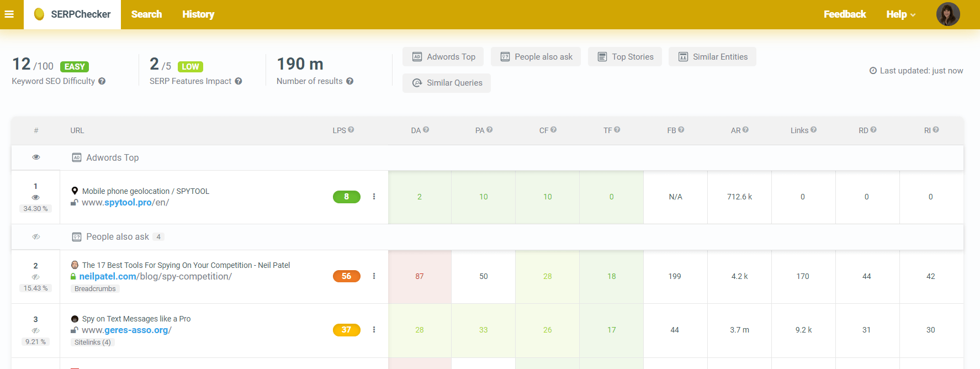Click the URL column header
980x369 pixels.
[77, 130]
